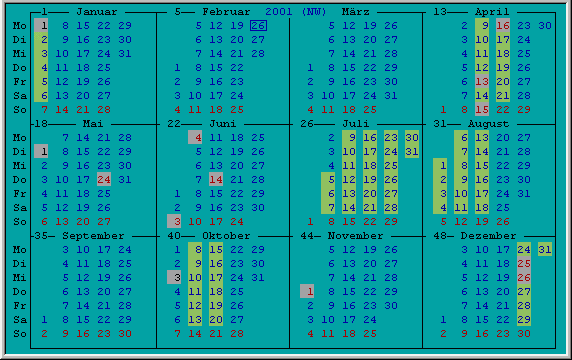Select the green 20 in Oktober

click(216, 320)
